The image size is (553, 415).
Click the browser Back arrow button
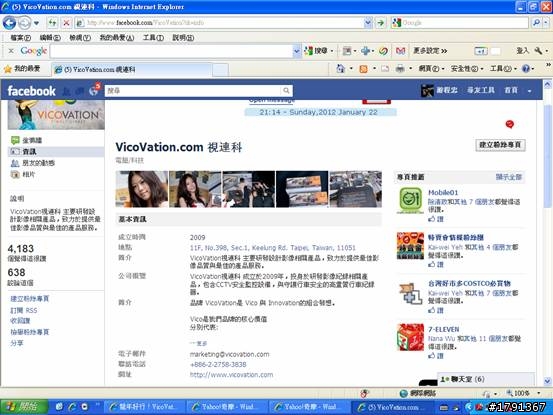[10, 23]
